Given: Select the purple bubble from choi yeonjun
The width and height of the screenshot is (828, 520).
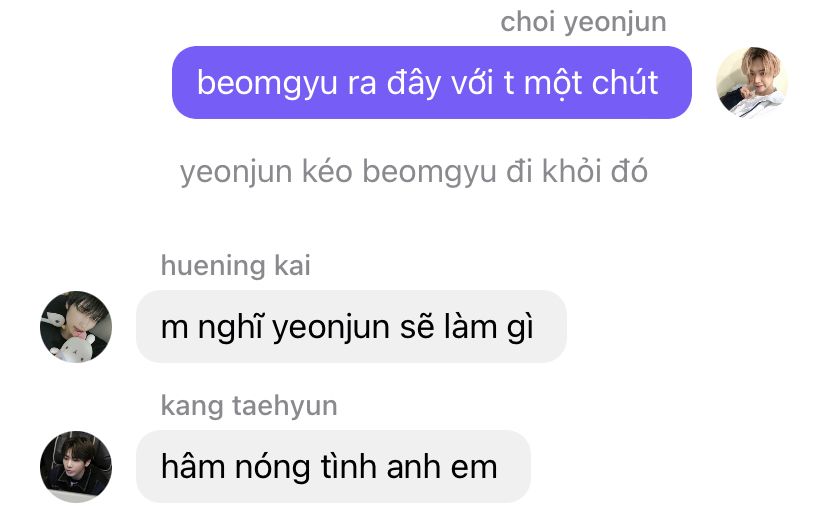Looking at the screenshot, I should coord(431,82).
